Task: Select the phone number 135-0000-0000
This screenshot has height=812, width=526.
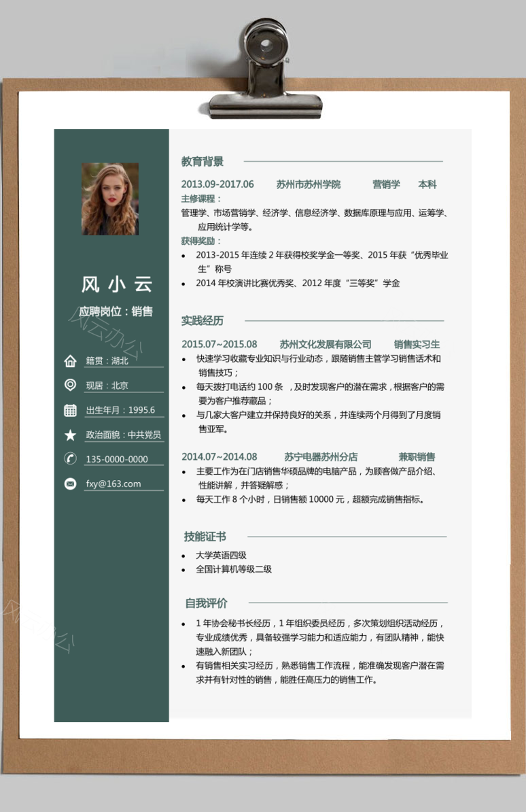Action: point(116,459)
